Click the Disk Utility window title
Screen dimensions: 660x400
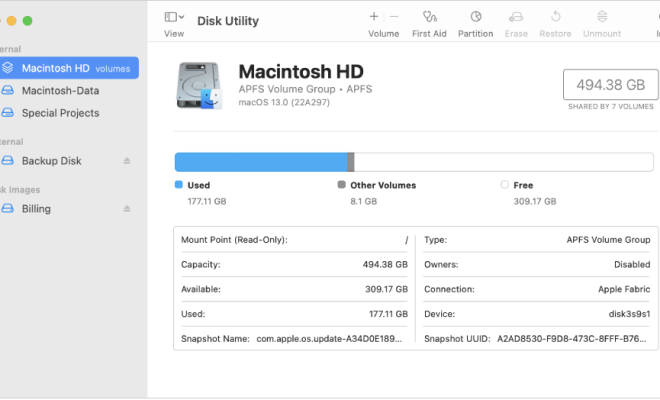coord(228,21)
